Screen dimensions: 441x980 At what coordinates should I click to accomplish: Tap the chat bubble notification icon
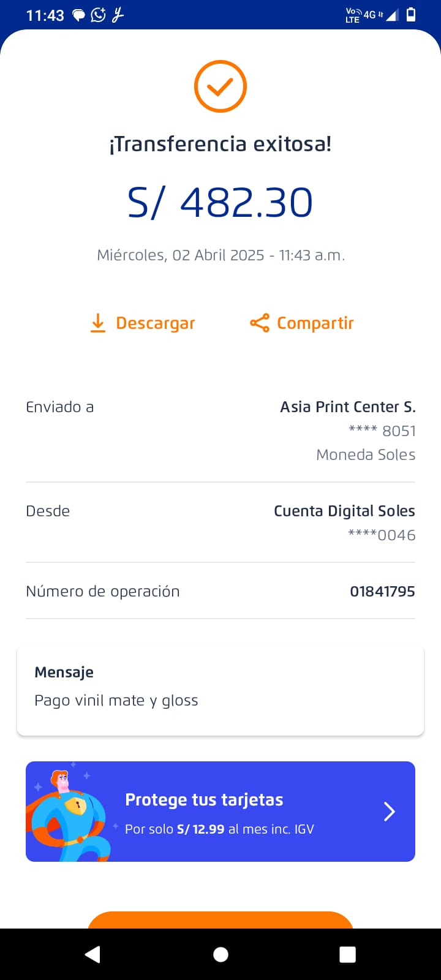coord(79,15)
